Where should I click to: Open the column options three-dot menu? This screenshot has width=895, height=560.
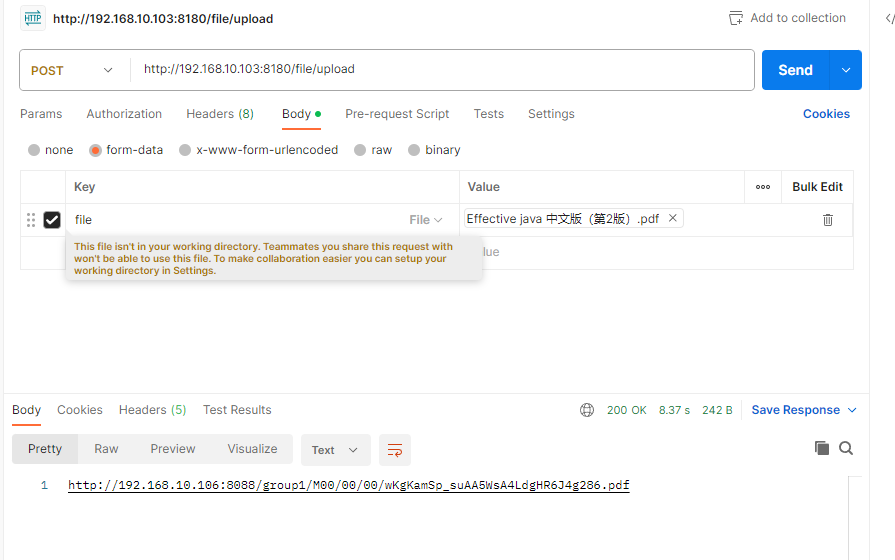tap(763, 187)
